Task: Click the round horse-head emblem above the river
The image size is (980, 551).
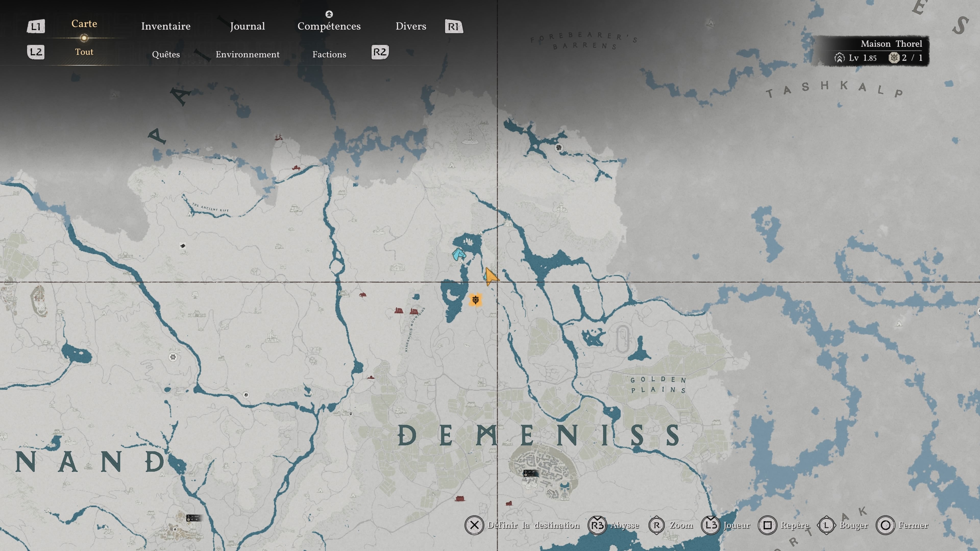Action: (x=246, y=395)
